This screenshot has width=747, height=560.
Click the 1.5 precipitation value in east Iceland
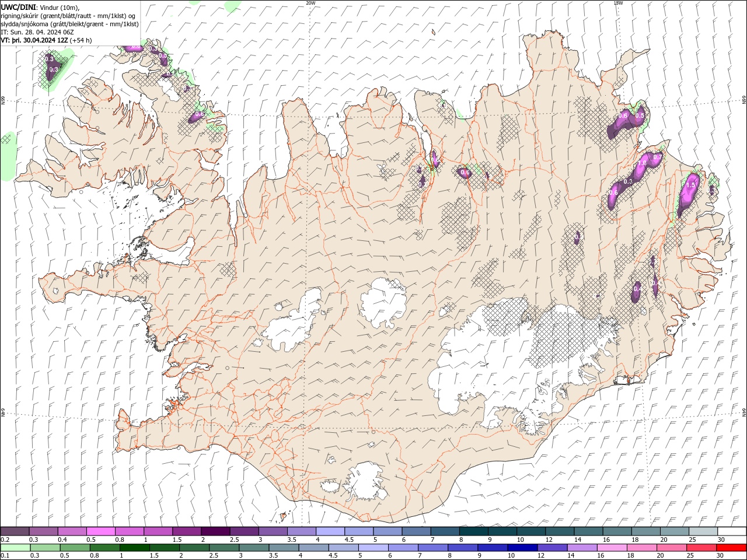692,185
